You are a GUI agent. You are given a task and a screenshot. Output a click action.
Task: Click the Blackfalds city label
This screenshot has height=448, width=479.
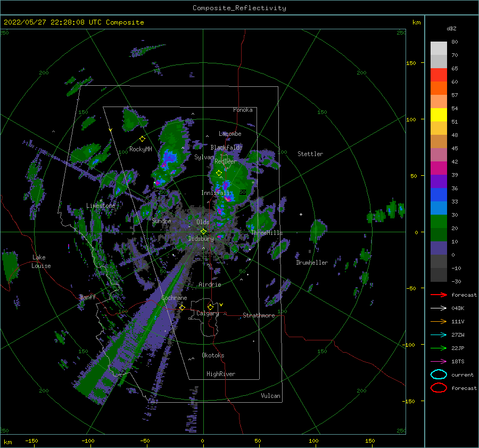226,148
